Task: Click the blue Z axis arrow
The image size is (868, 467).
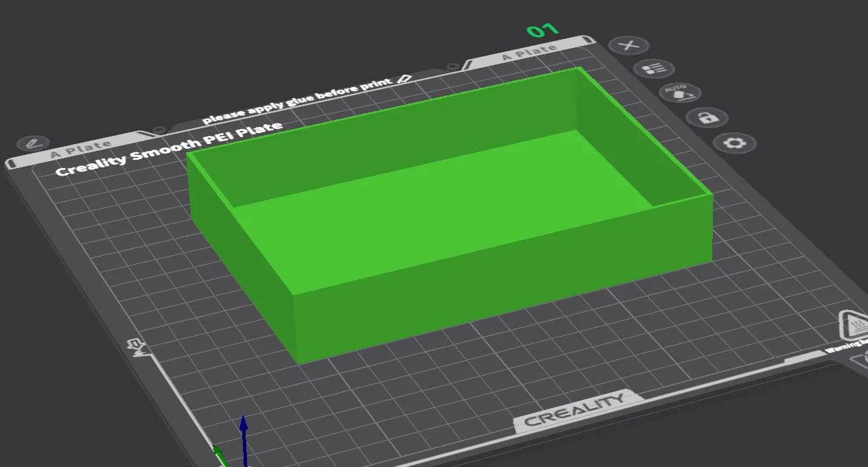Action: point(243,438)
